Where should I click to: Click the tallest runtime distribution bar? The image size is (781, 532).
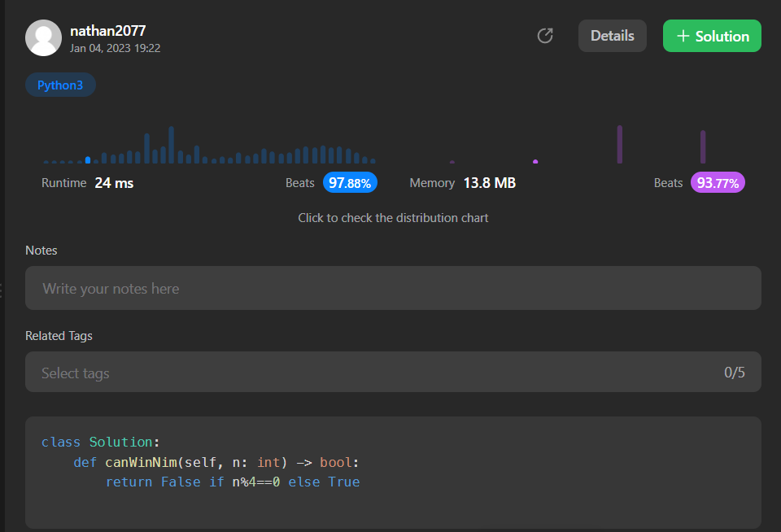coord(171,145)
